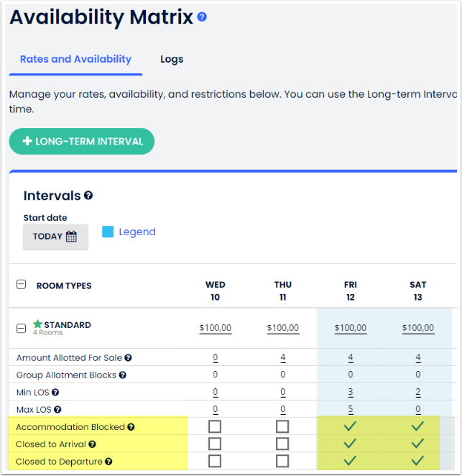Click the Long-Term Interval button

pyautogui.click(x=82, y=141)
